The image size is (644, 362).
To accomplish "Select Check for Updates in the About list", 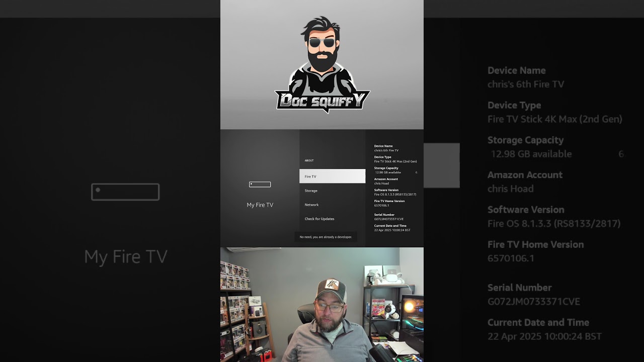I will pos(319,219).
